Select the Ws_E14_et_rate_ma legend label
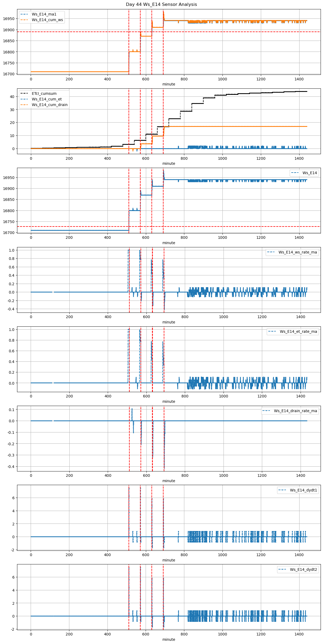The image size is (323, 644). click(298, 331)
